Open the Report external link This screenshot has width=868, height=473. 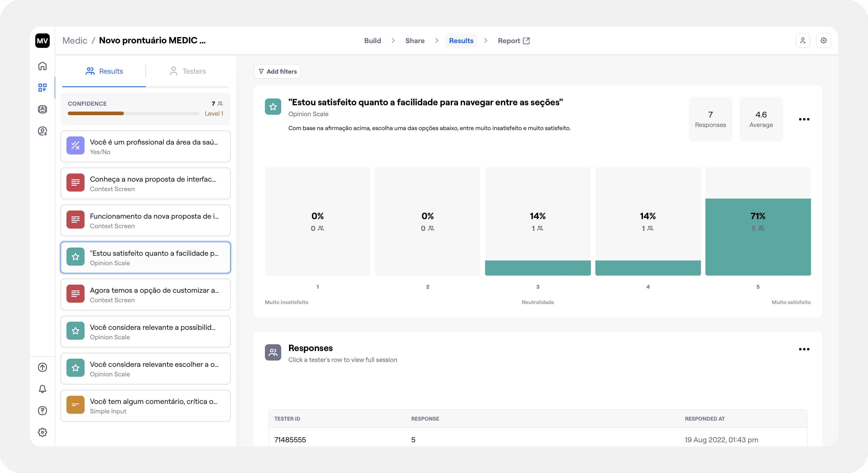click(x=514, y=41)
